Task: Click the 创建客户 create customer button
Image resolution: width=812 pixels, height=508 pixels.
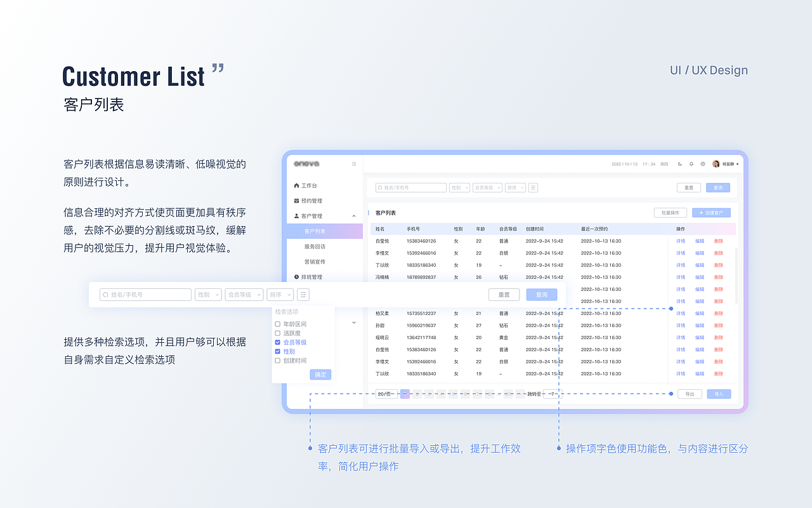Action: (712, 212)
